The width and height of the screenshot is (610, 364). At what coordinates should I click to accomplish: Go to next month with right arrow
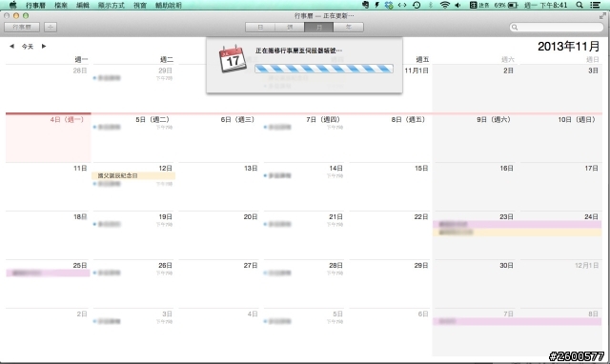pyautogui.click(x=44, y=46)
